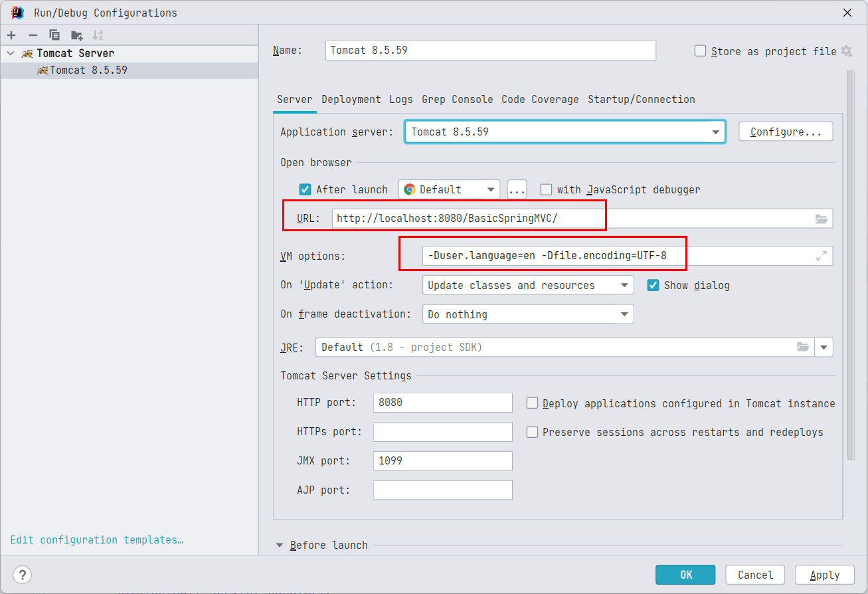Viewport: 868px width, 594px height.
Task: Click the HTTPs port field
Action: coord(443,432)
